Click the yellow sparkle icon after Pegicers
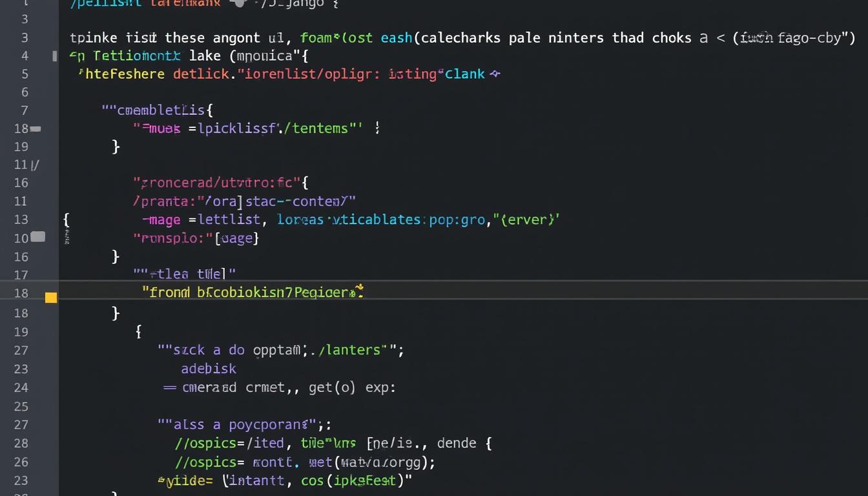This screenshot has width=868, height=496. 360,291
